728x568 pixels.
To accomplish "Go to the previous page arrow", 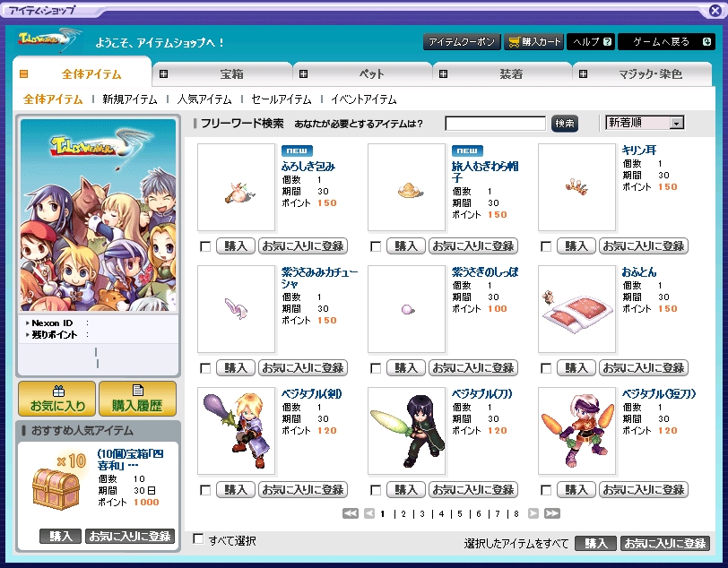I will tap(369, 513).
